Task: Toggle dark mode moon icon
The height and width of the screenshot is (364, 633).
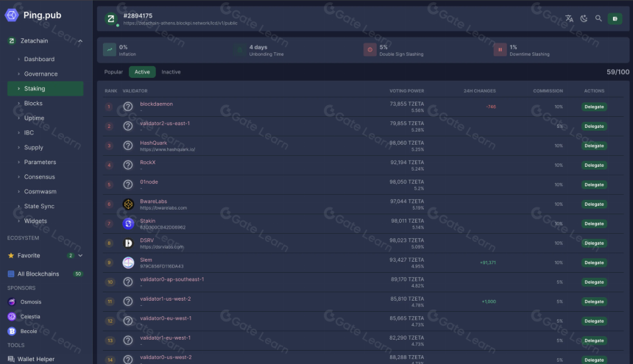Action: tap(584, 18)
